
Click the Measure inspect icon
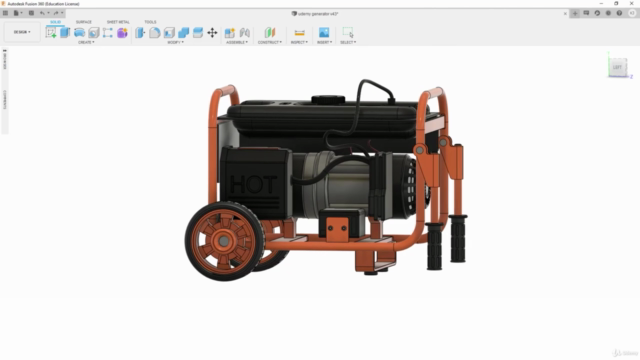(x=300, y=33)
